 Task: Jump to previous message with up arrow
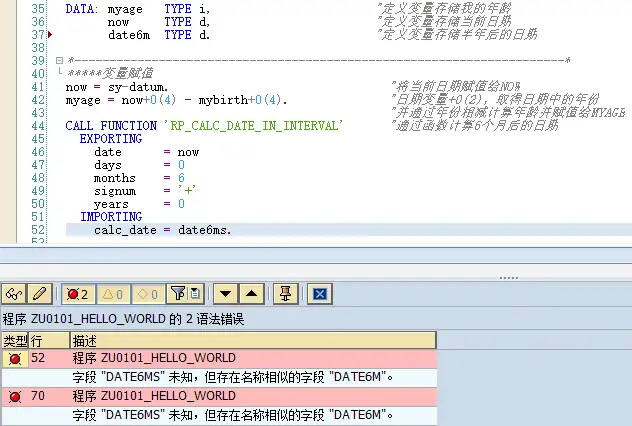(252, 294)
